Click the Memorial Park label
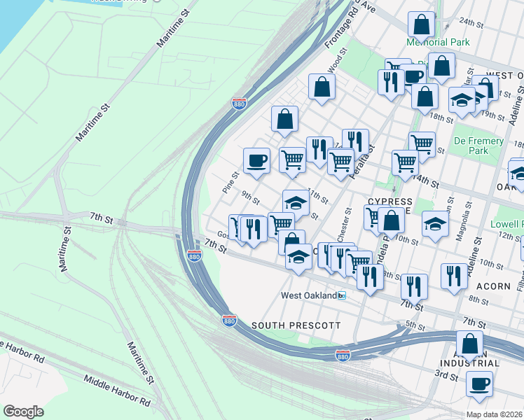This screenshot has width=524, height=420. [x=438, y=43]
